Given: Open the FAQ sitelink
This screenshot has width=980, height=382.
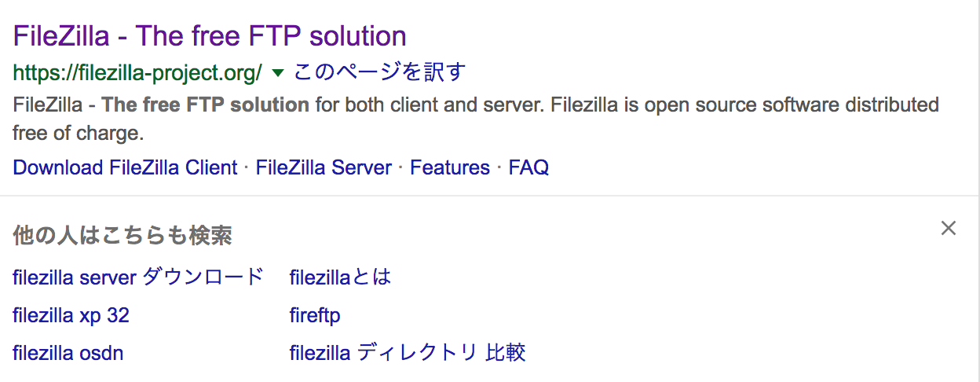Looking at the screenshot, I should pyautogui.click(x=528, y=167).
